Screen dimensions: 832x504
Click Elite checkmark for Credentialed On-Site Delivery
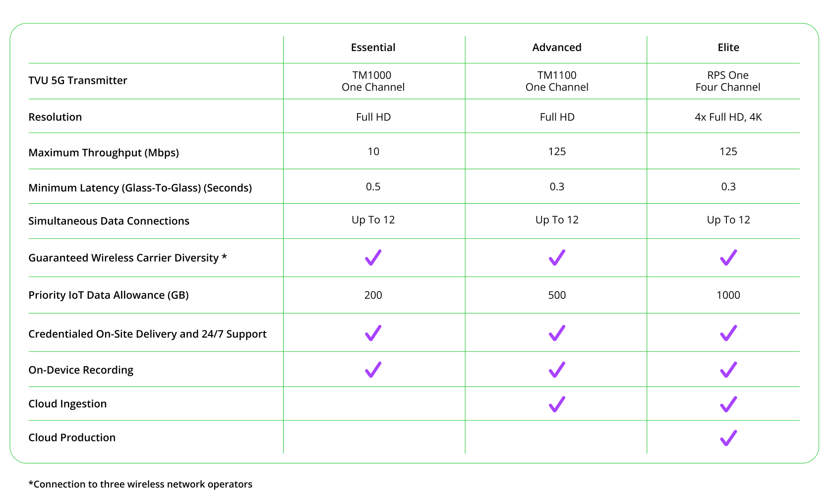[728, 333]
